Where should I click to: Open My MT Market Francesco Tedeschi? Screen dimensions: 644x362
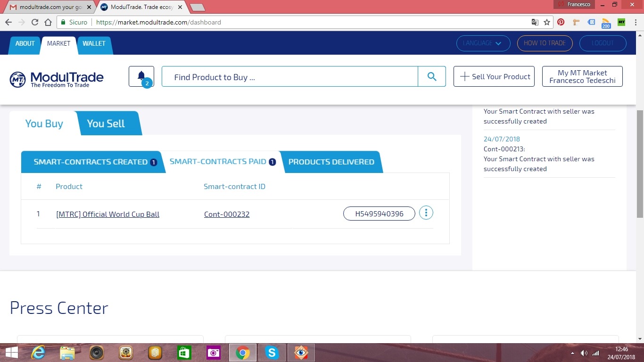582,76
